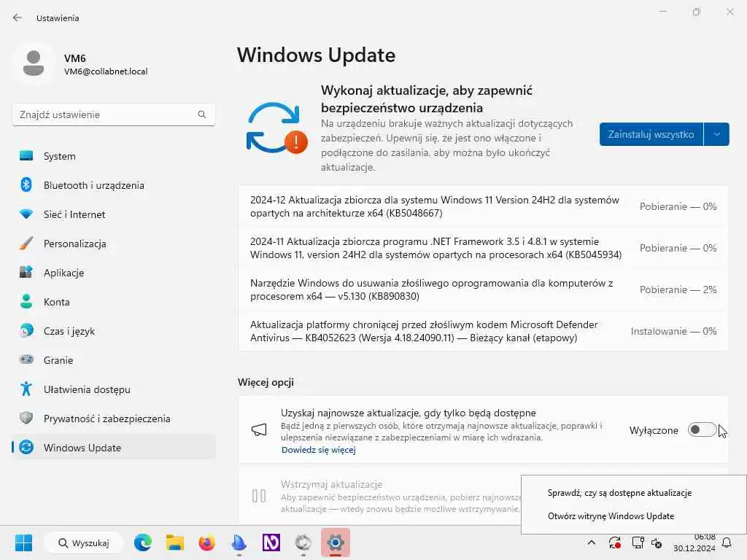
Task: Select Sieć i Internet in the sidebar
Action: point(113,214)
